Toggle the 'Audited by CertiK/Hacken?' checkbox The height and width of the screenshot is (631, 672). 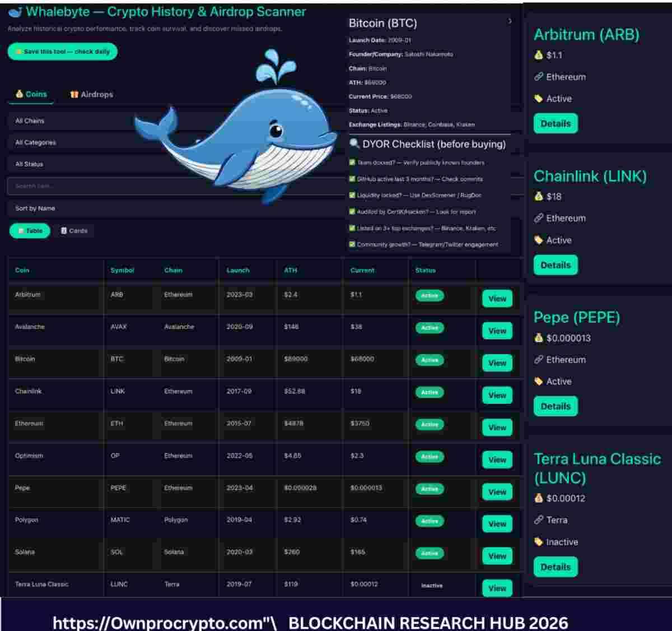click(x=352, y=212)
